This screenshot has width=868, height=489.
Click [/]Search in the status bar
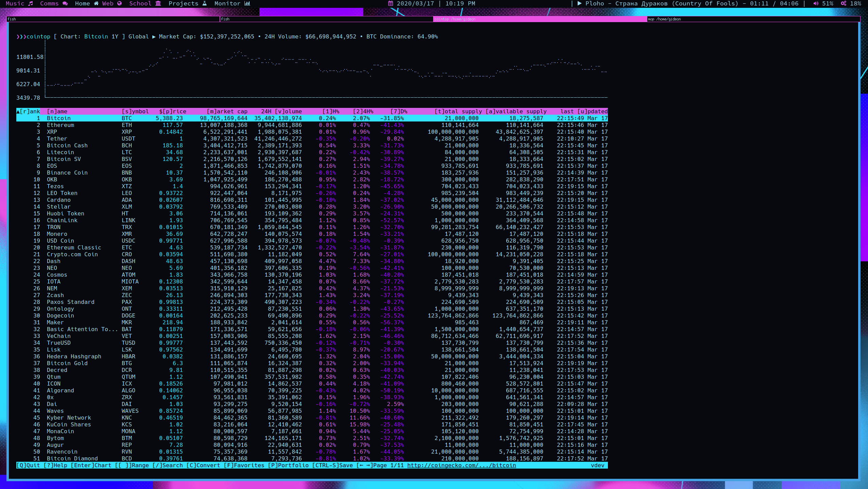tap(167, 465)
